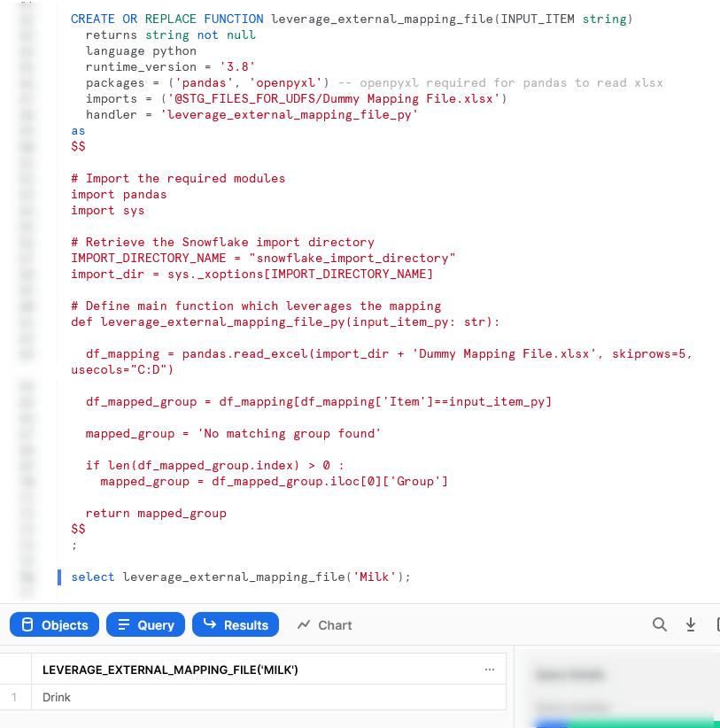Click the ellipsis icon on the result column

click(x=490, y=670)
